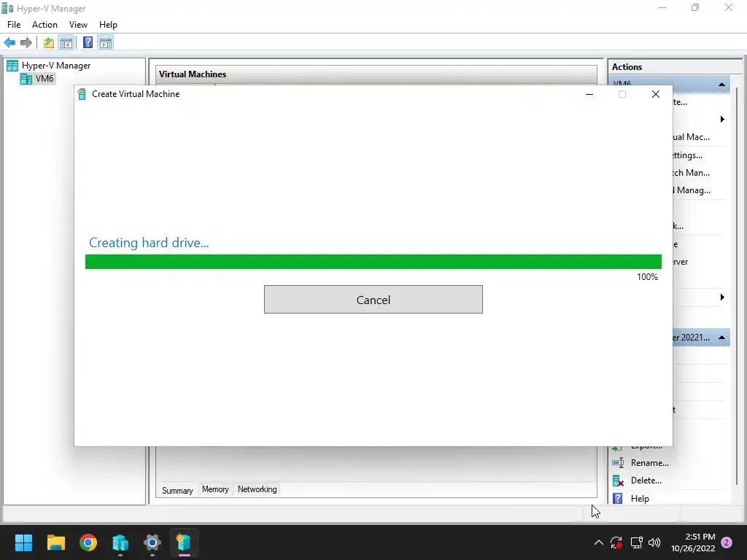Screen dimensions: 747x560
Task: Expand the View submenu arrow in Actions
Action: coord(722,297)
